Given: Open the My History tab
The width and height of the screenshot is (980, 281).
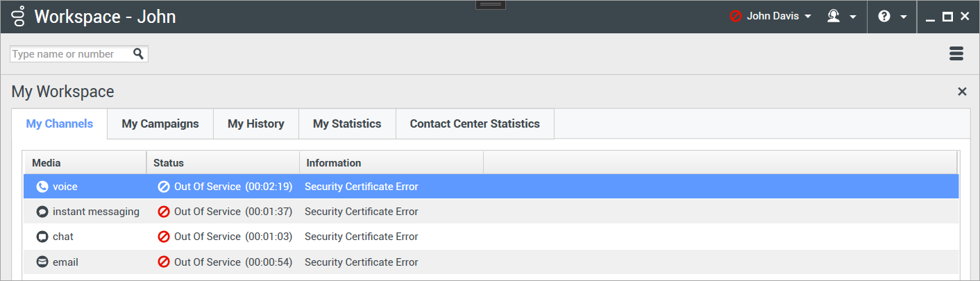Looking at the screenshot, I should pyautogui.click(x=256, y=124).
